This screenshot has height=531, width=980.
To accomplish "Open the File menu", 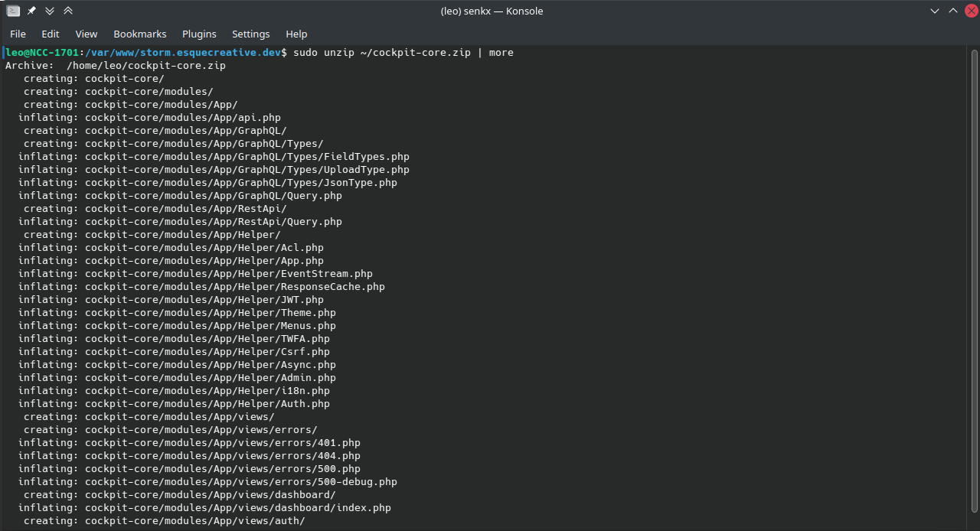I will click(18, 34).
